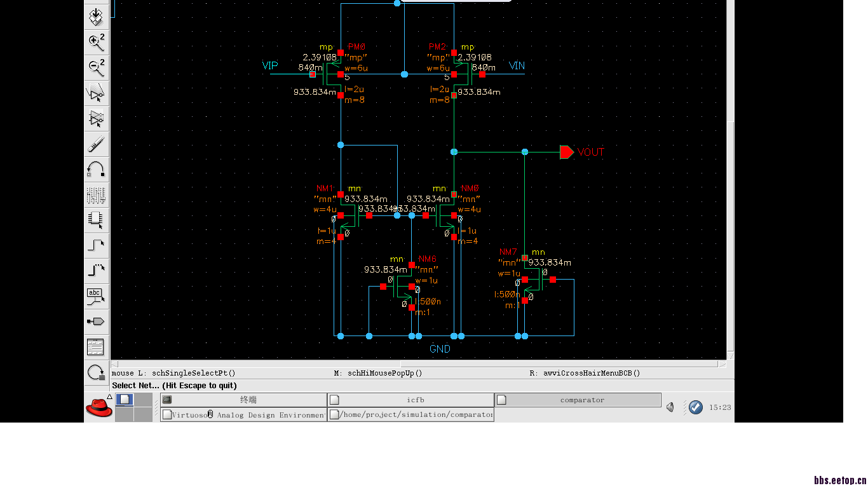
Task: Switch to the icfb taskbar window
Action: pos(410,400)
